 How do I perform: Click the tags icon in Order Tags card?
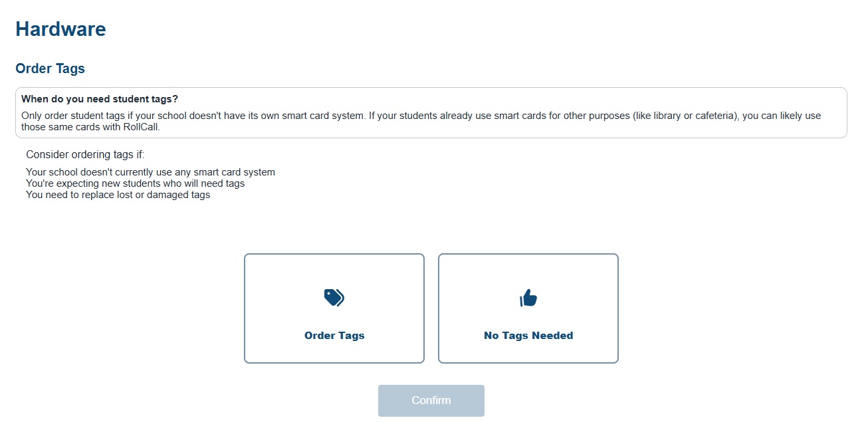click(334, 298)
